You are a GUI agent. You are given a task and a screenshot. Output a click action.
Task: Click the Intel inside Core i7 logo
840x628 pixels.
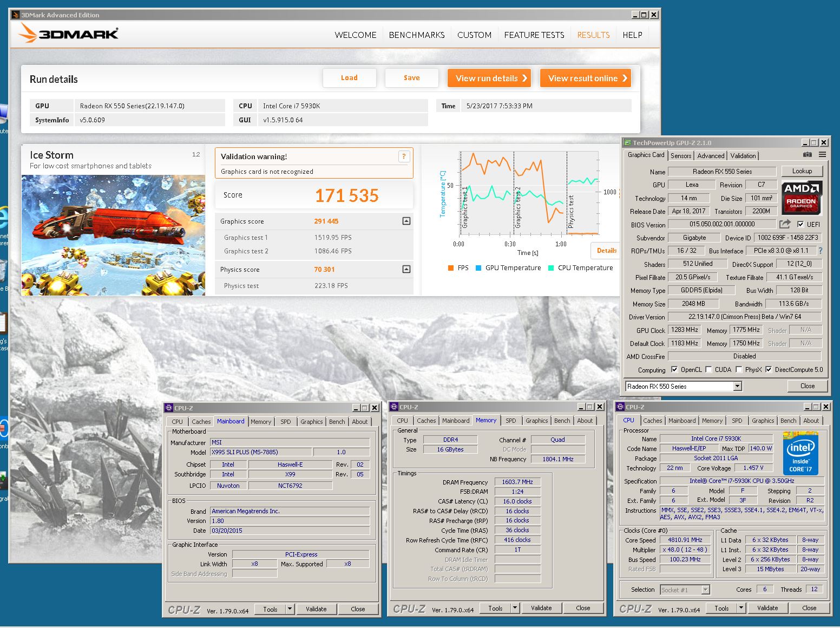click(800, 454)
